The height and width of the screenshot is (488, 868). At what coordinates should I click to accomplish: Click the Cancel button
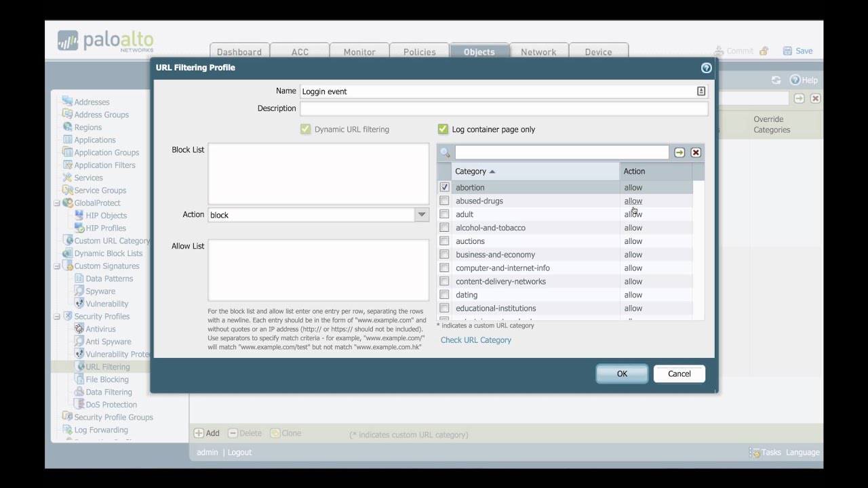pyautogui.click(x=679, y=374)
